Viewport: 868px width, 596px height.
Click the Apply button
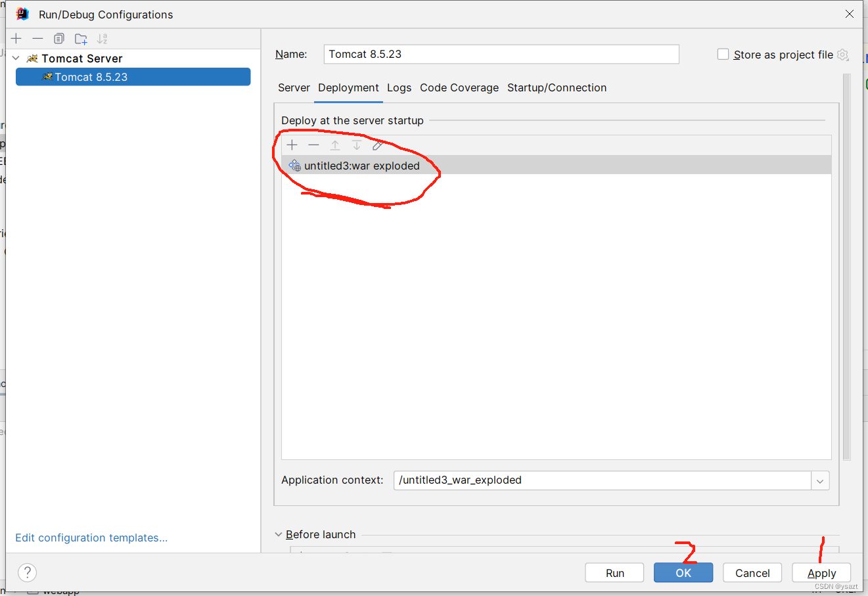click(x=821, y=572)
